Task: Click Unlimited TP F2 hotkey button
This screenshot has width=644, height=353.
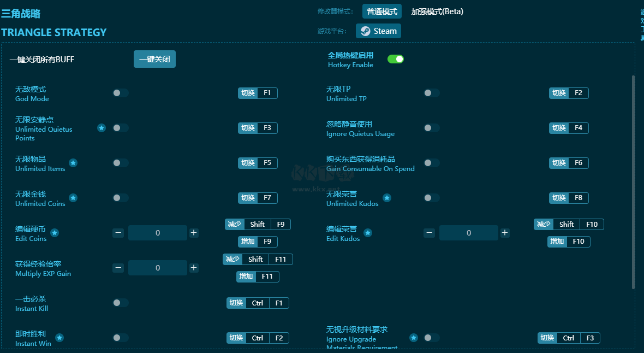Action: pyautogui.click(x=569, y=93)
